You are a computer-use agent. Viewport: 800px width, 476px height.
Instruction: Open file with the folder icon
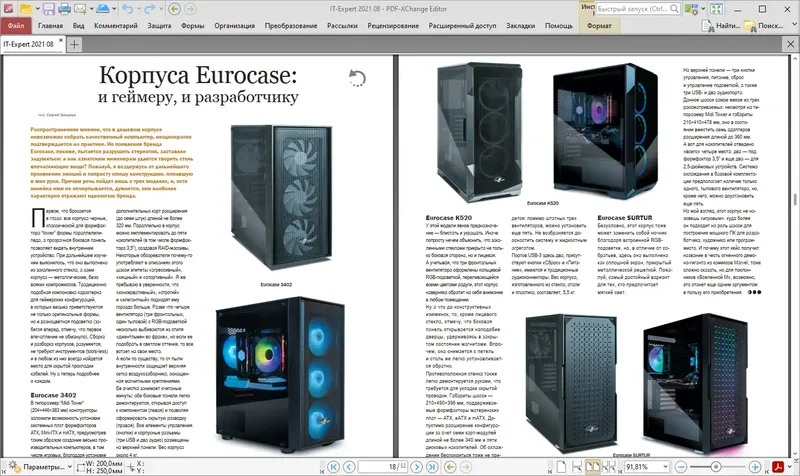25,9
